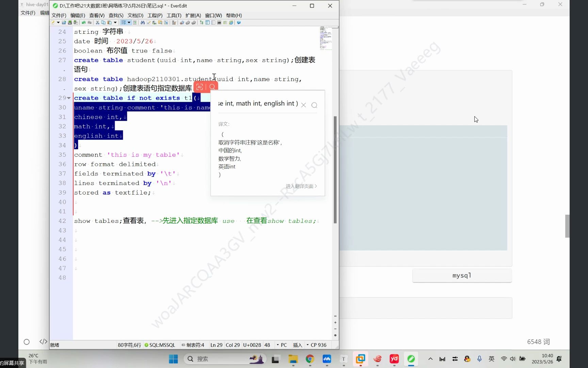
Task: Show hidden tray icons chevron
Action: pyautogui.click(x=430, y=359)
